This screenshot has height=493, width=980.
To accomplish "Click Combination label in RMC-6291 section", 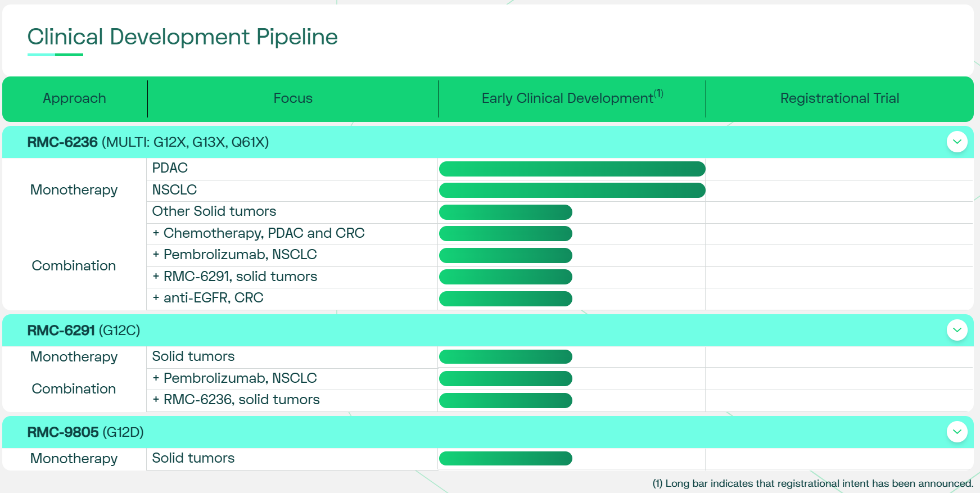I will [x=74, y=389].
